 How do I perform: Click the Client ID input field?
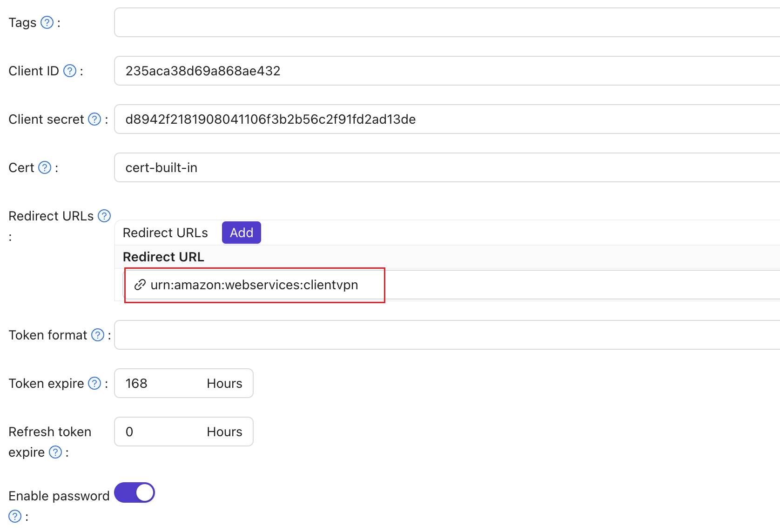[x=447, y=71]
